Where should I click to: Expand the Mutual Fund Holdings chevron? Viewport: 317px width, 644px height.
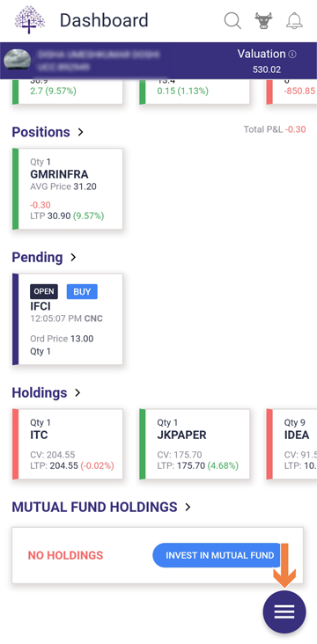(x=188, y=508)
